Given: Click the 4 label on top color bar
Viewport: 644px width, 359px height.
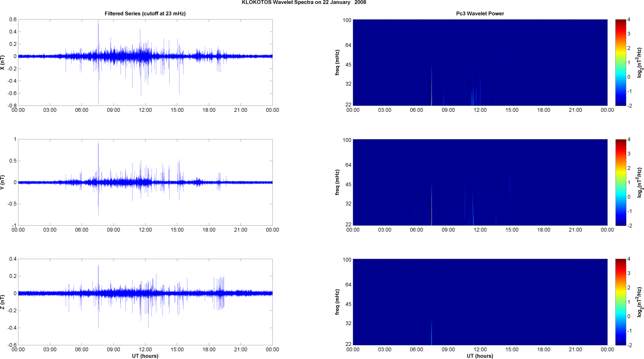Looking at the screenshot, I should point(629,20).
